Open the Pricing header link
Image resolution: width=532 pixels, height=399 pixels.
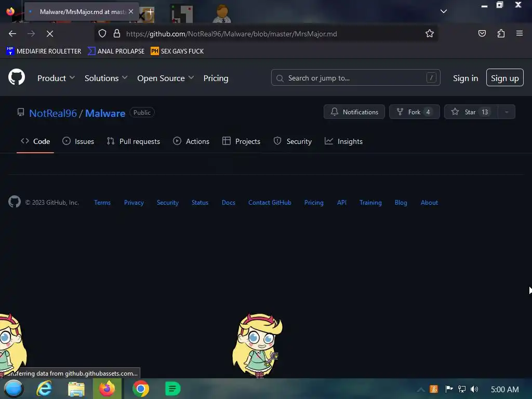tap(216, 78)
